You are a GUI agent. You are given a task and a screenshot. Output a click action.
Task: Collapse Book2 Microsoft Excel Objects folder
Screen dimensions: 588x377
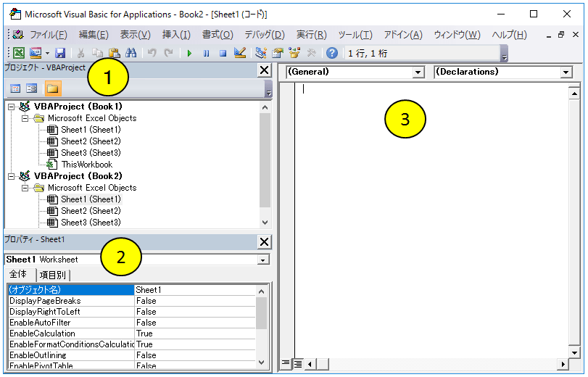click(x=25, y=188)
